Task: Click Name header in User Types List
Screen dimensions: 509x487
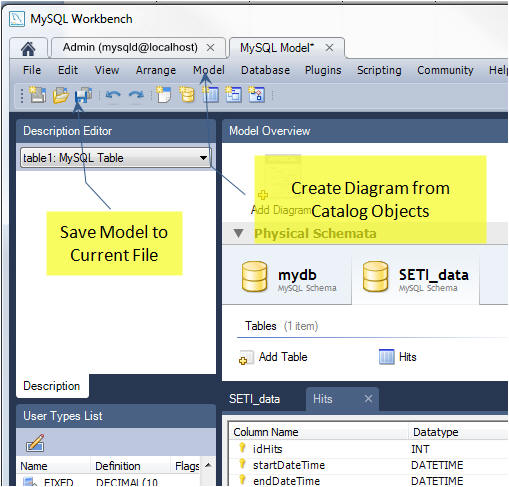Action: tap(34, 466)
